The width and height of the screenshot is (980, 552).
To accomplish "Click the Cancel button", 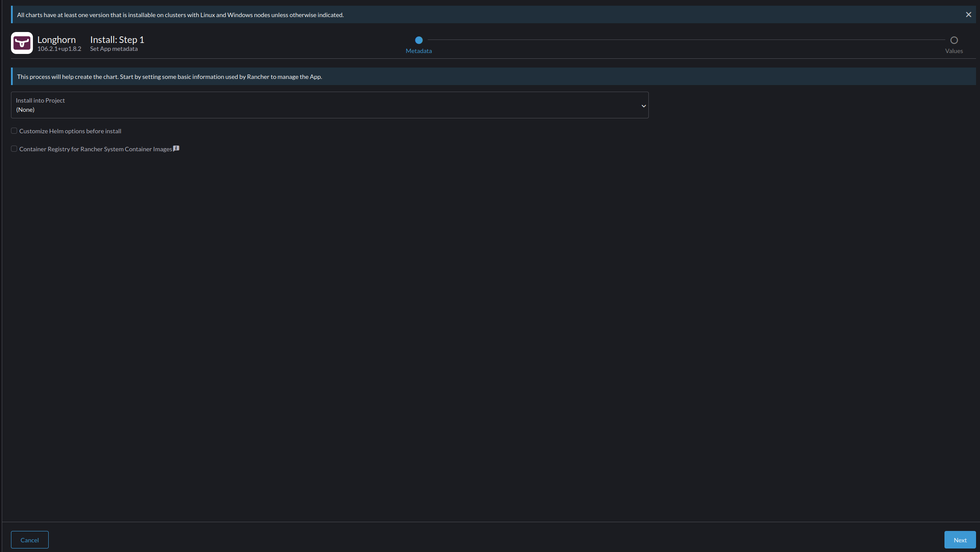I will (x=30, y=540).
